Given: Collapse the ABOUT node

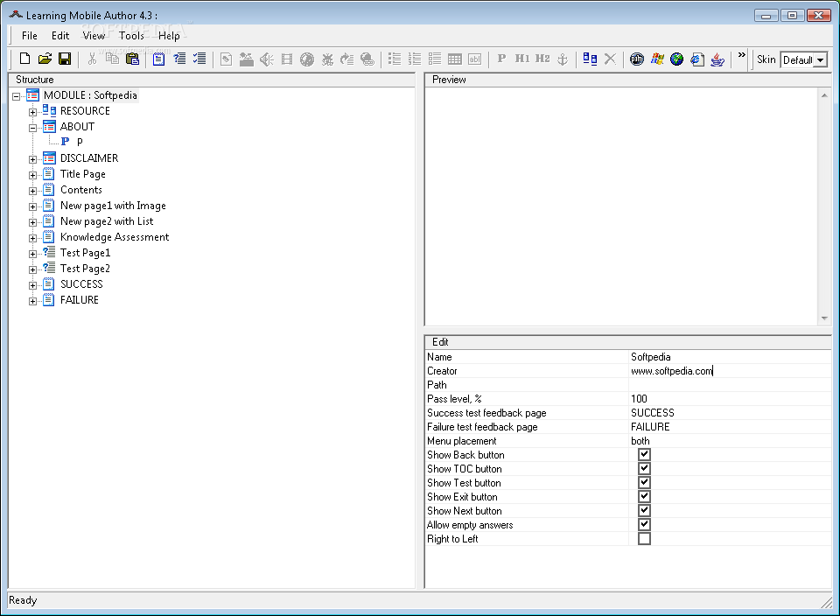Looking at the screenshot, I should (32, 128).
